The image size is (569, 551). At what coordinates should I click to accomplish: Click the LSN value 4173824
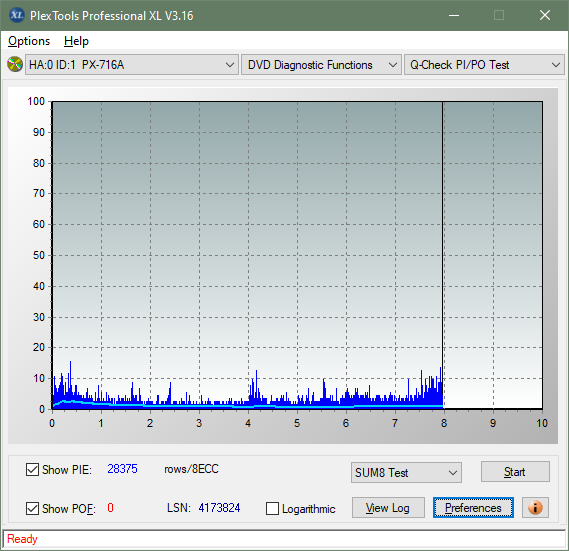(x=219, y=507)
